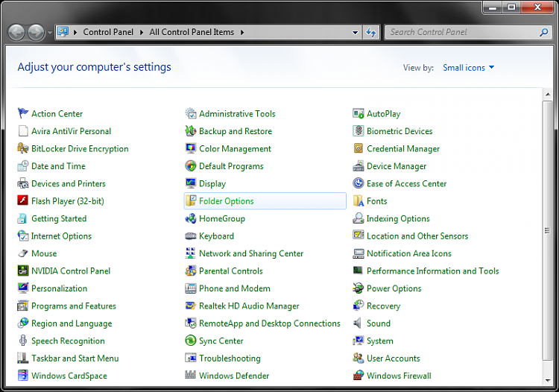This screenshot has width=559, height=392.
Task: Click the Devices and Printers icon
Action: click(x=23, y=183)
